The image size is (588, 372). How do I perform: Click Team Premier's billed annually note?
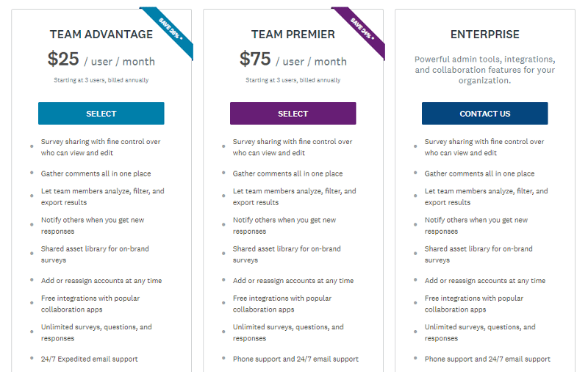click(293, 80)
